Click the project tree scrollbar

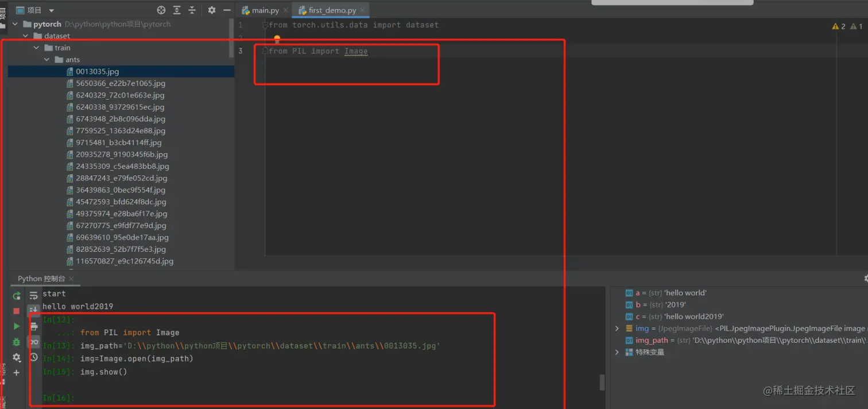pos(232,37)
